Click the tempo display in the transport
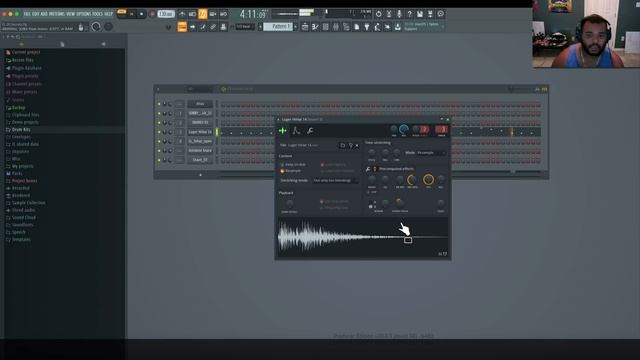Screen dimensions: 640x360 click(x=166, y=14)
